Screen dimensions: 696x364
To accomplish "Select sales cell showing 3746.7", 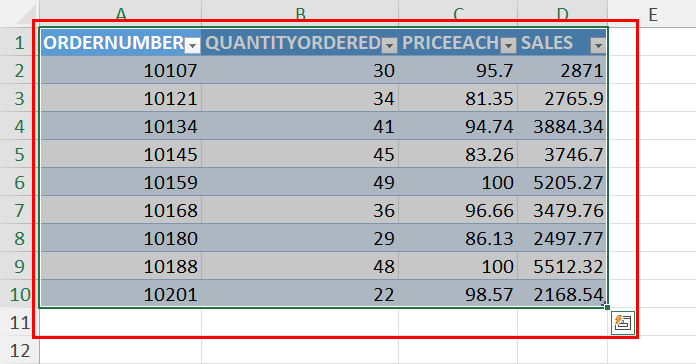I will [x=562, y=154].
